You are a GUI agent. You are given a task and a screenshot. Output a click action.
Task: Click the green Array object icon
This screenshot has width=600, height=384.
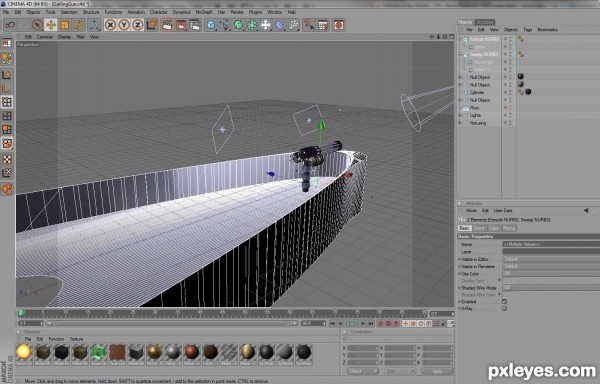[x=252, y=25]
